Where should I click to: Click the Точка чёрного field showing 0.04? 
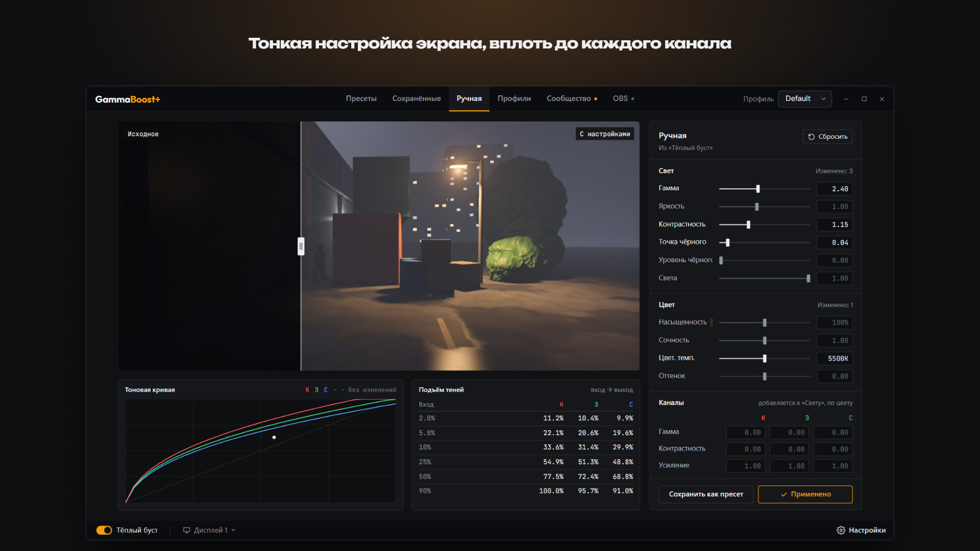pyautogui.click(x=835, y=243)
